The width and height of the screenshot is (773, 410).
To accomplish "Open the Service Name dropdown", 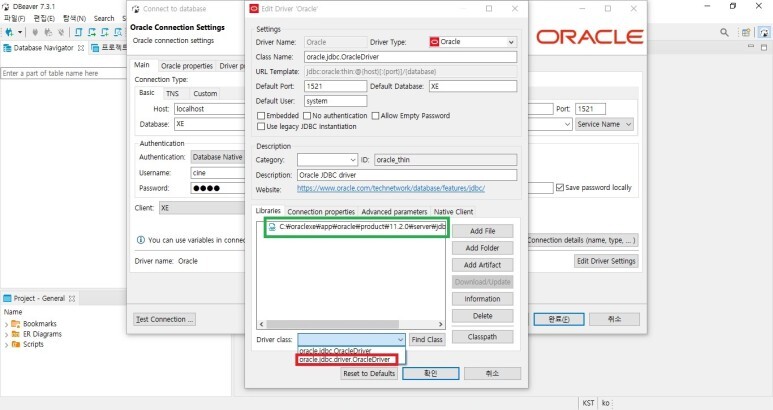I will (x=604, y=125).
